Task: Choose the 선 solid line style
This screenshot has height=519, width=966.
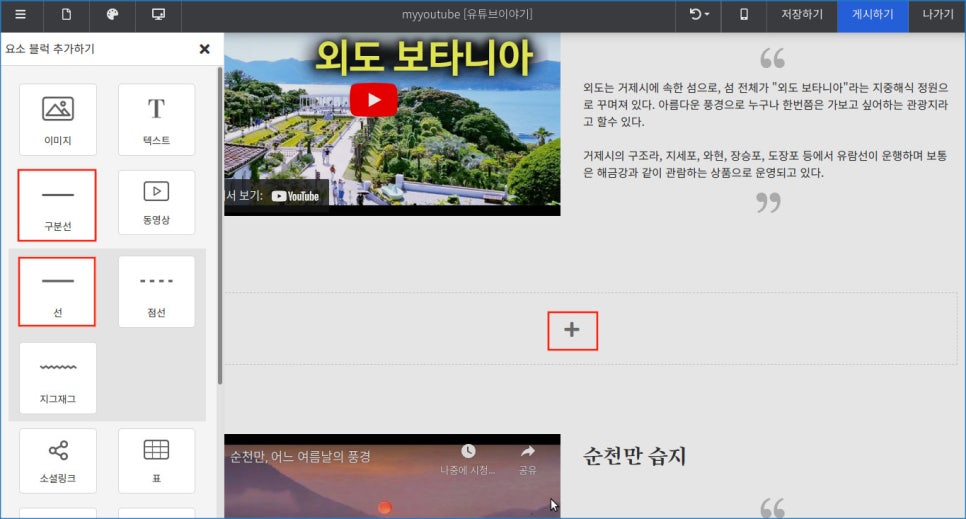Action: coord(57,292)
